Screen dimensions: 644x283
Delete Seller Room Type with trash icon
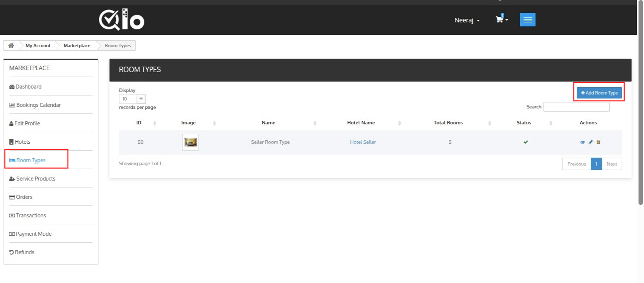[598, 142]
